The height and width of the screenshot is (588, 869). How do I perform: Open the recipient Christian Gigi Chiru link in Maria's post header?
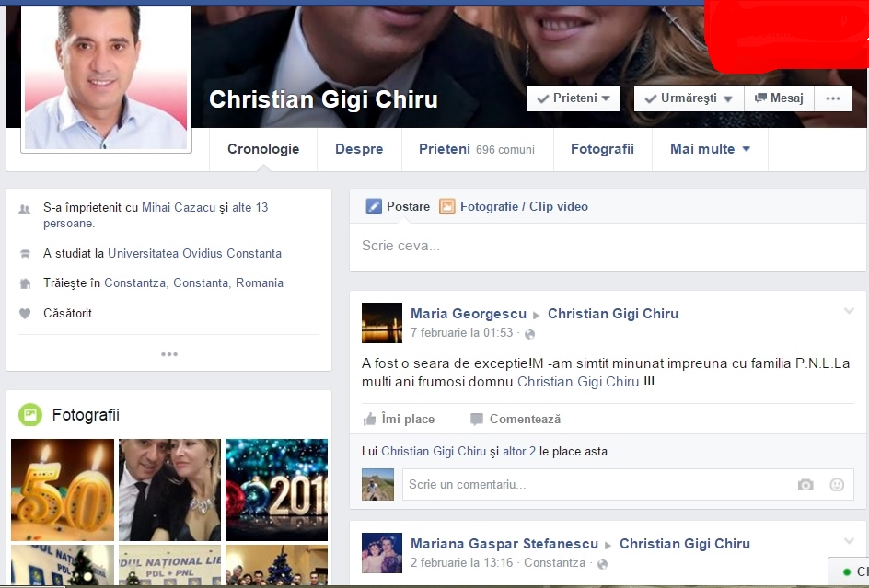[613, 314]
